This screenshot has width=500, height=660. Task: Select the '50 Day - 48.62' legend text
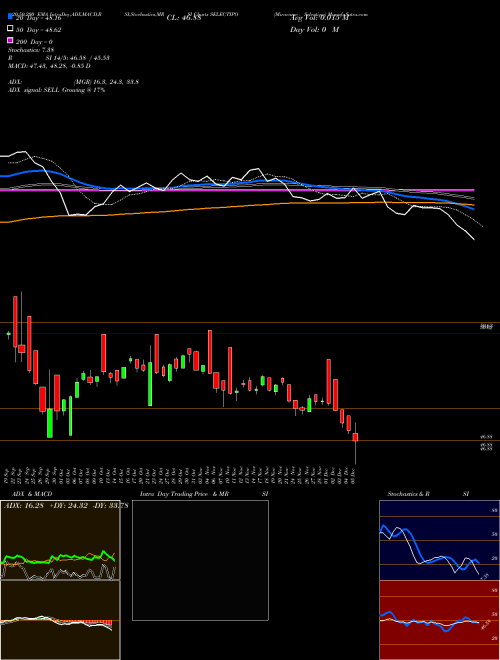pyautogui.click(x=39, y=30)
